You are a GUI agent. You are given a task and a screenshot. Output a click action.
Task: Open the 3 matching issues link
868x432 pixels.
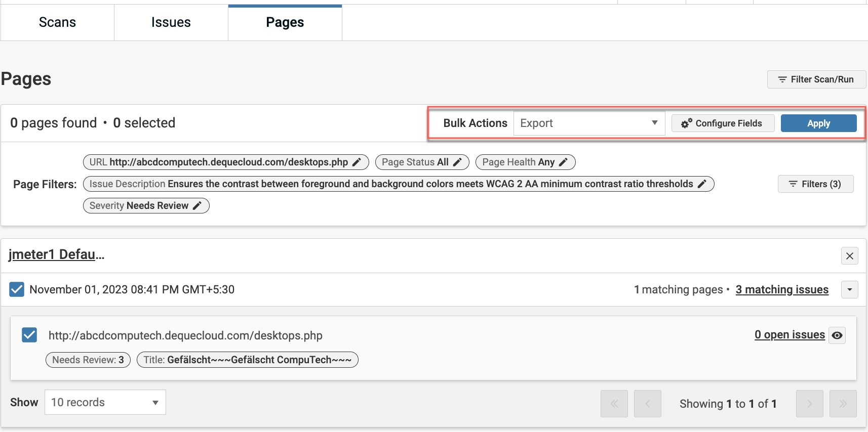[x=782, y=290]
